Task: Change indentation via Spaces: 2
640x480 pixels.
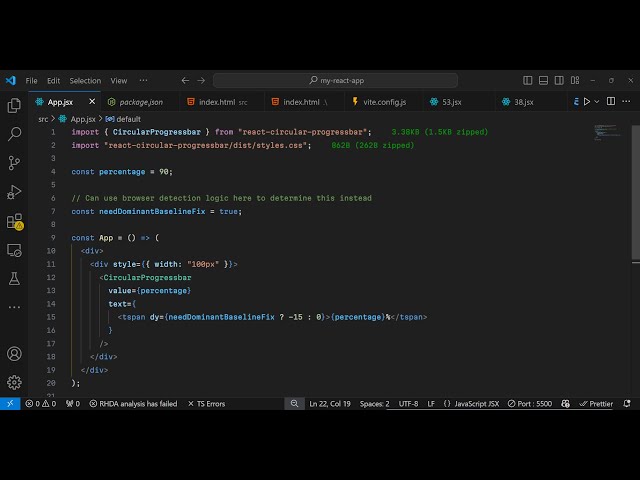Action: tap(375, 404)
